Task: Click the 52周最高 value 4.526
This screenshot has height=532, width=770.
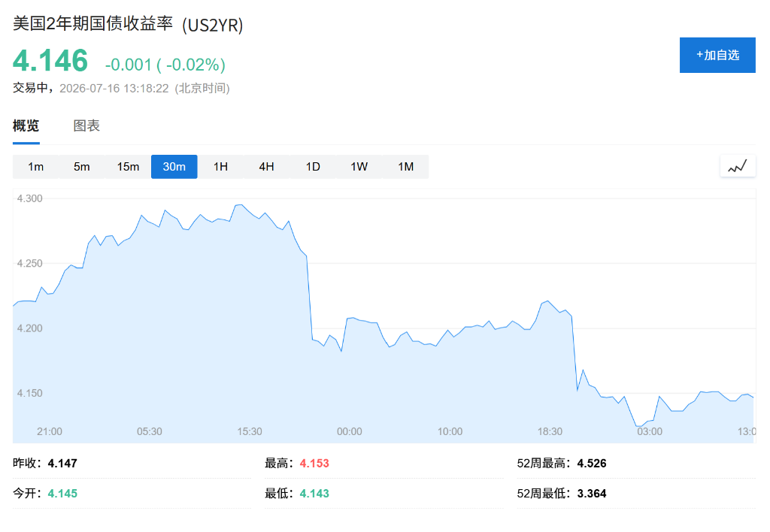Action: coord(592,464)
